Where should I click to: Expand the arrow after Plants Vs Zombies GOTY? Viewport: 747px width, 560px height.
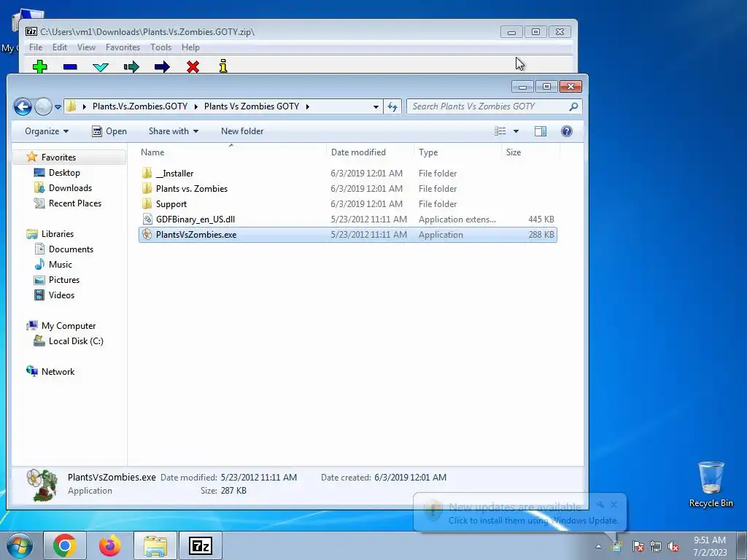point(307,106)
